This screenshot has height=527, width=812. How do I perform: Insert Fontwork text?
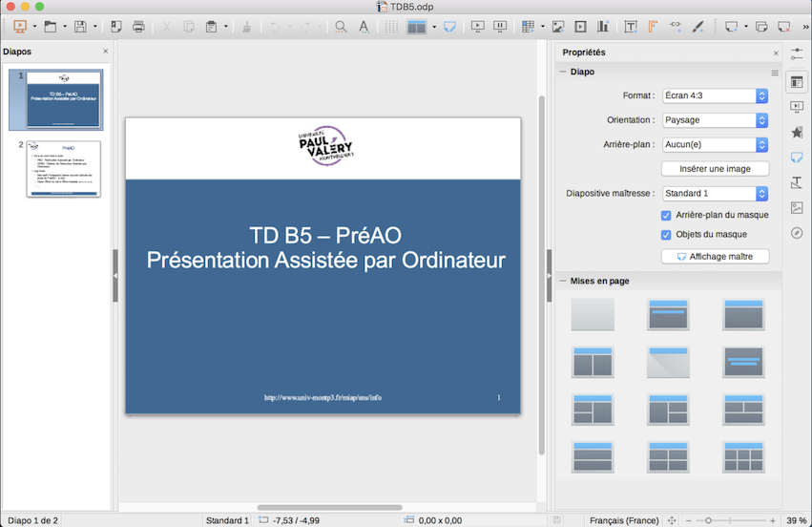(x=653, y=27)
